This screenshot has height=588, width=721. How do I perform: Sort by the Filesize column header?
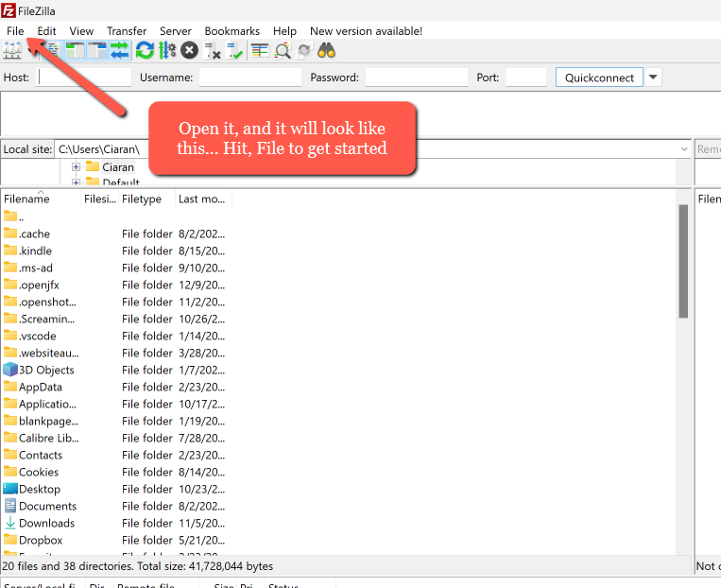click(x=100, y=199)
